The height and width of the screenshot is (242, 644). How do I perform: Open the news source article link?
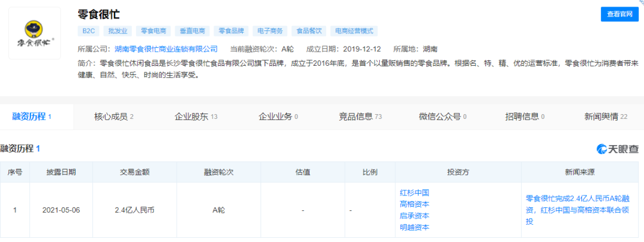[577, 210]
